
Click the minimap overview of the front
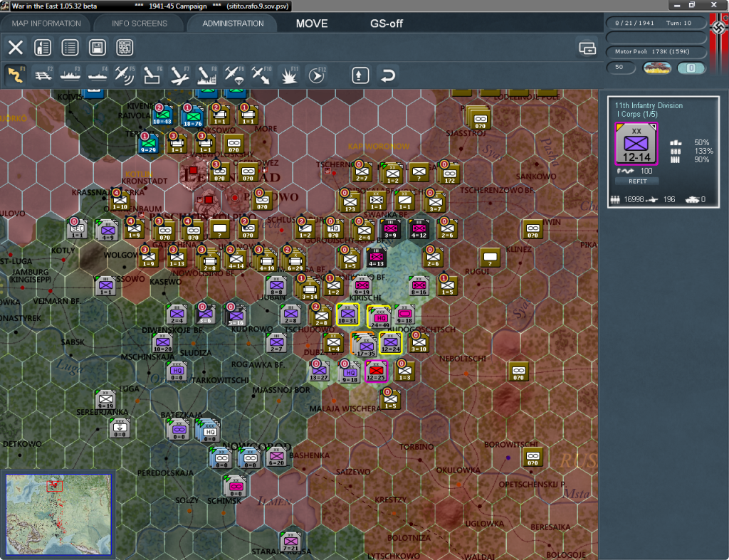click(58, 514)
